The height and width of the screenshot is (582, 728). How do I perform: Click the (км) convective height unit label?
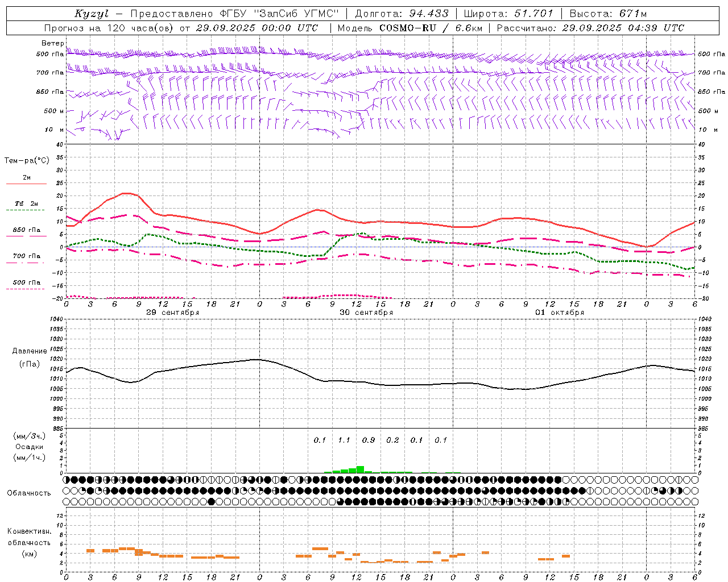click(29, 554)
